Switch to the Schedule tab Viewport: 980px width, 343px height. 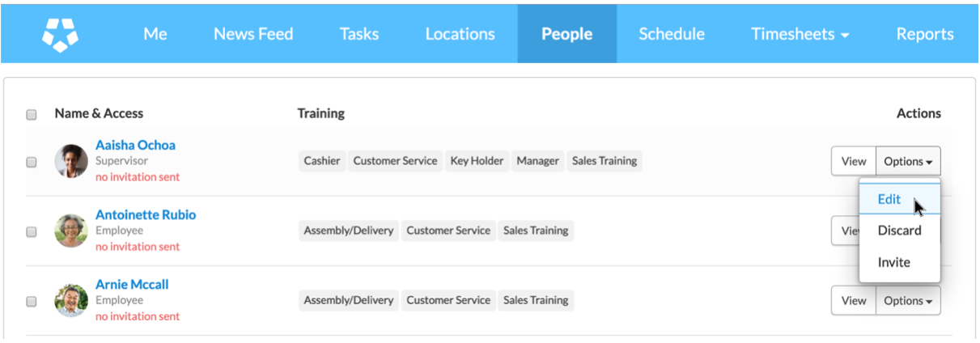coord(671,34)
